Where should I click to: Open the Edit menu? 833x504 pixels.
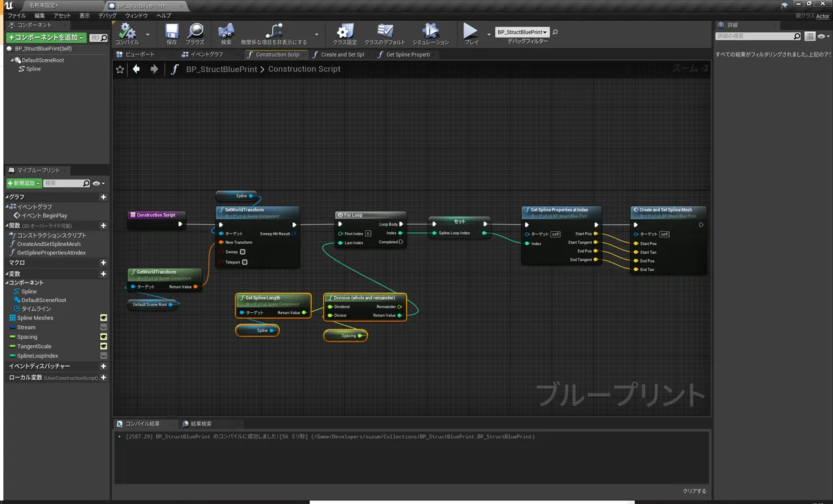(40, 15)
